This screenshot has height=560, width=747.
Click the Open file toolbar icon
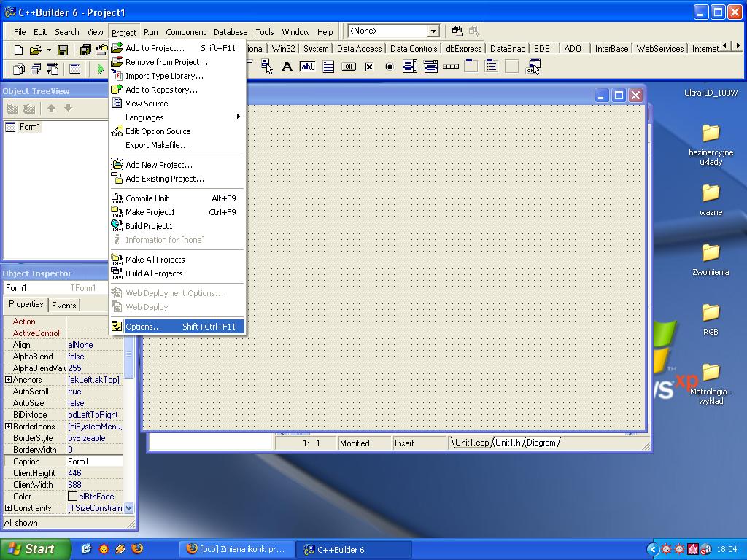[35, 50]
